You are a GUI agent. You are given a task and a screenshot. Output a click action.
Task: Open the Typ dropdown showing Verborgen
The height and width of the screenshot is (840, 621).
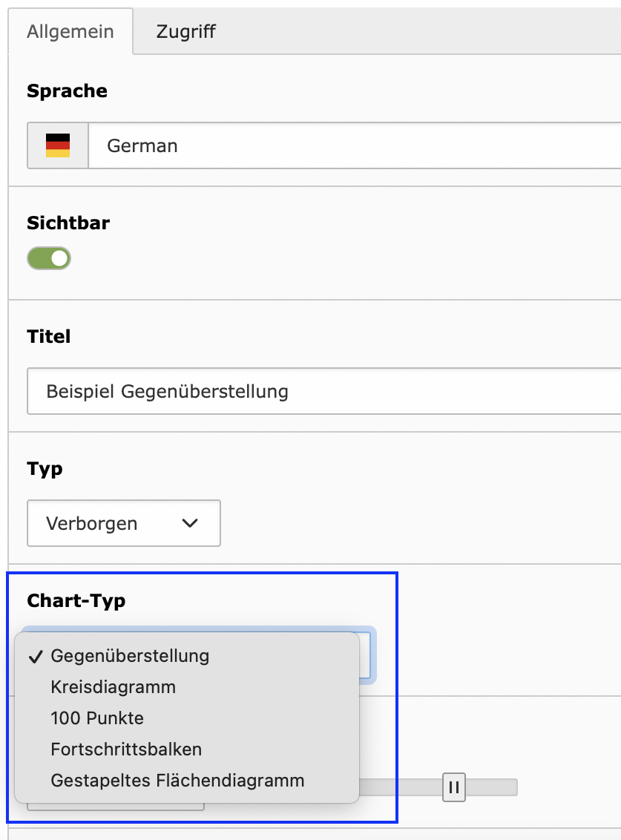click(124, 523)
